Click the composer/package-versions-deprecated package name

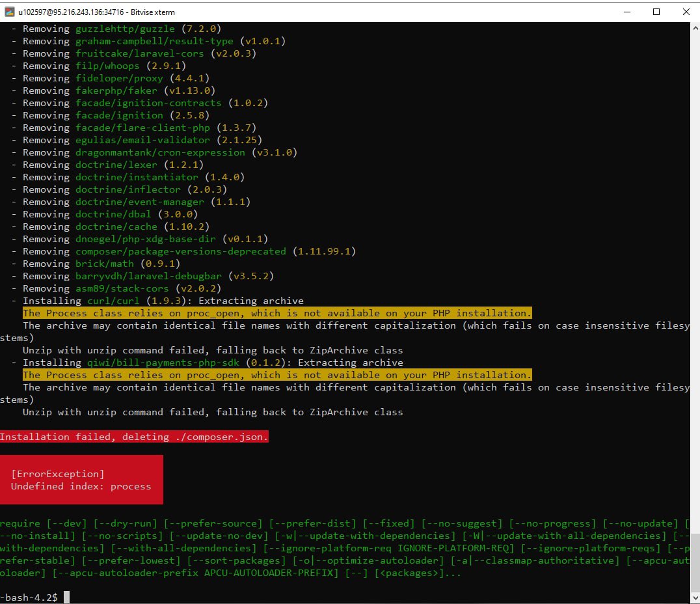[181, 251]
